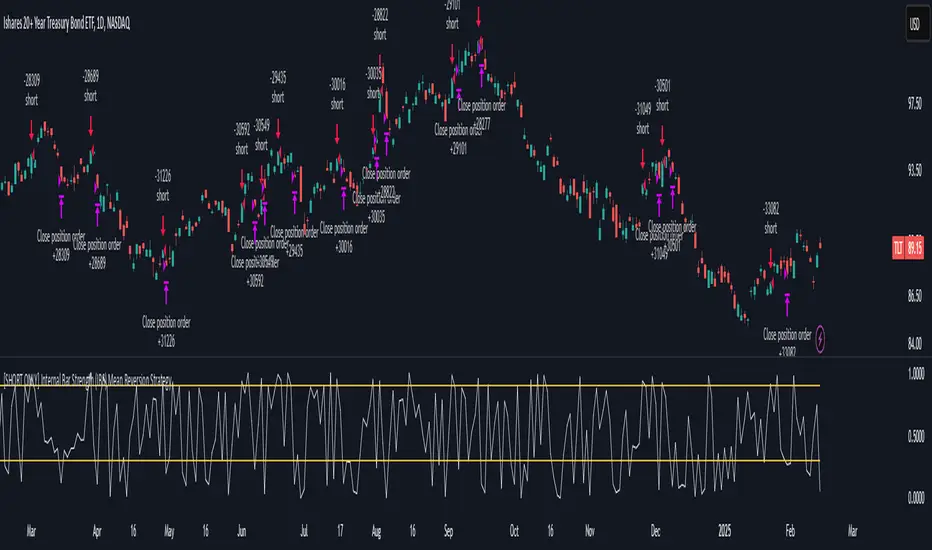Select the -28309 short trade label
This screenshot has height=550, width=932.
coord(32,90)
